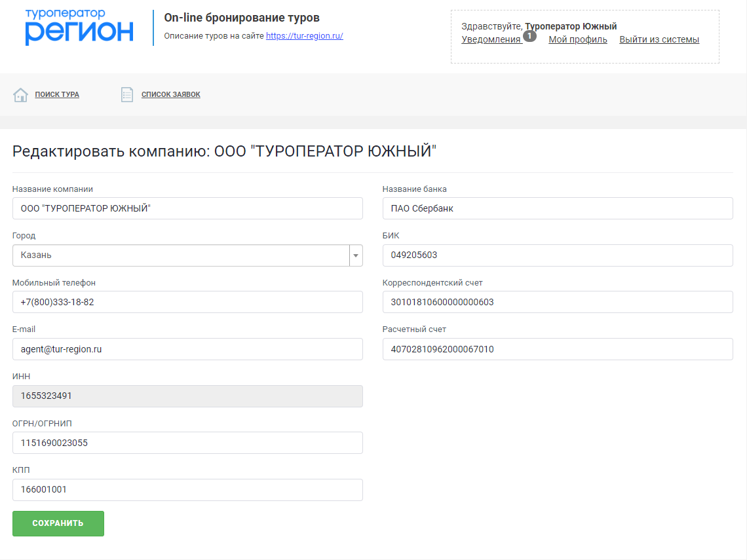The width and height of the screenshot is (747, 560).
Task: Click the house icon beside Поиск тура
Action: [21, 95]
